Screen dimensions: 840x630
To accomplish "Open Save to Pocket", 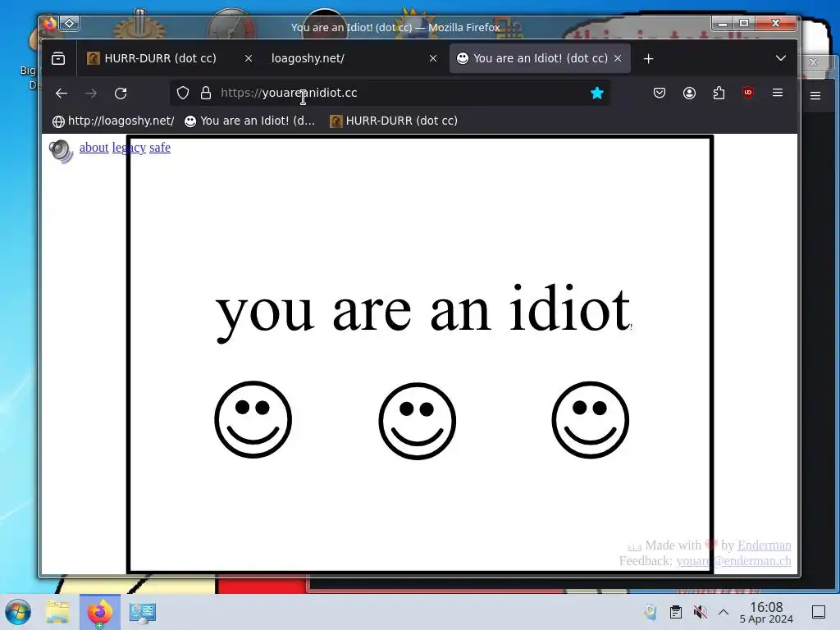I will point(660,94).
